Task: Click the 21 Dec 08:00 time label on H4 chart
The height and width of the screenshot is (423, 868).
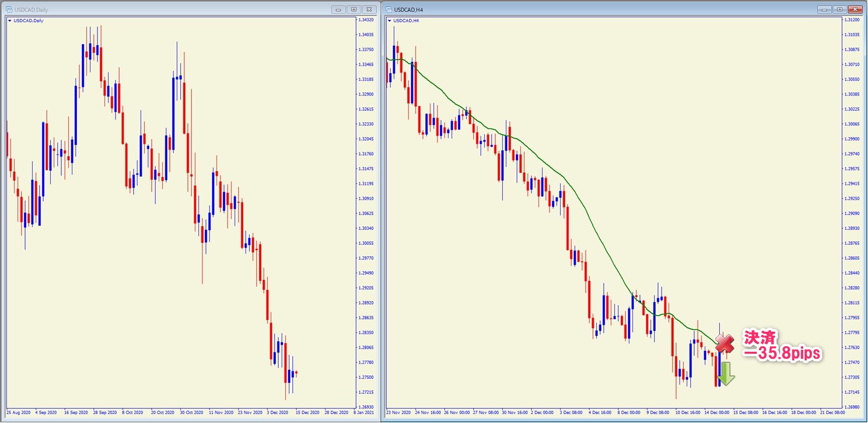Action: point(832,412)
